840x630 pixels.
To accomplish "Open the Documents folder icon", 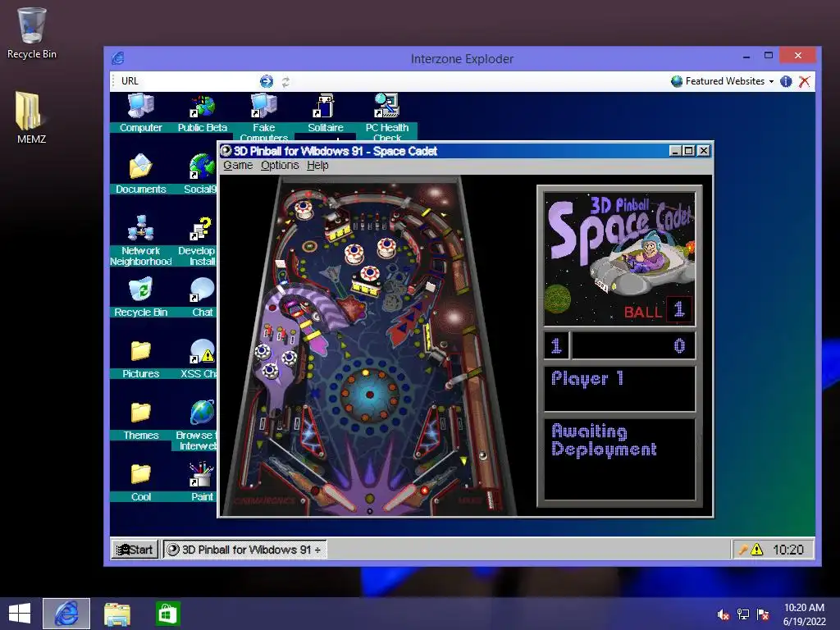I will pos(141,167).
